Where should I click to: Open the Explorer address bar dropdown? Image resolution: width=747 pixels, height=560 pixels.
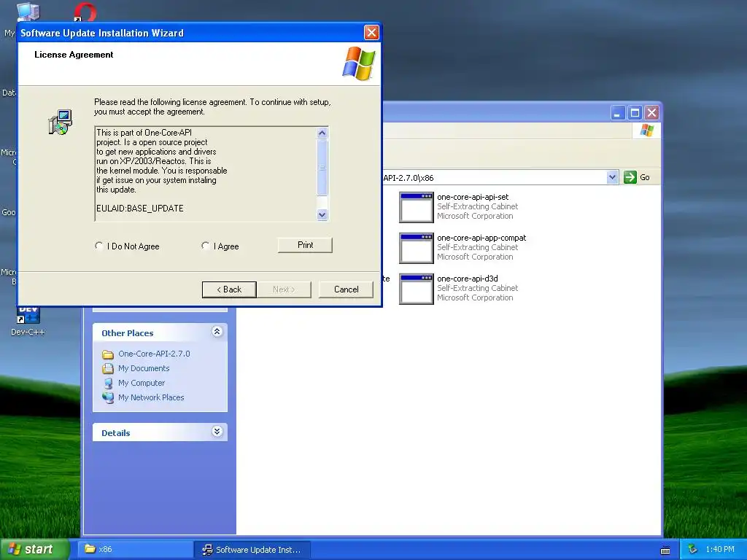click(612, 177)
